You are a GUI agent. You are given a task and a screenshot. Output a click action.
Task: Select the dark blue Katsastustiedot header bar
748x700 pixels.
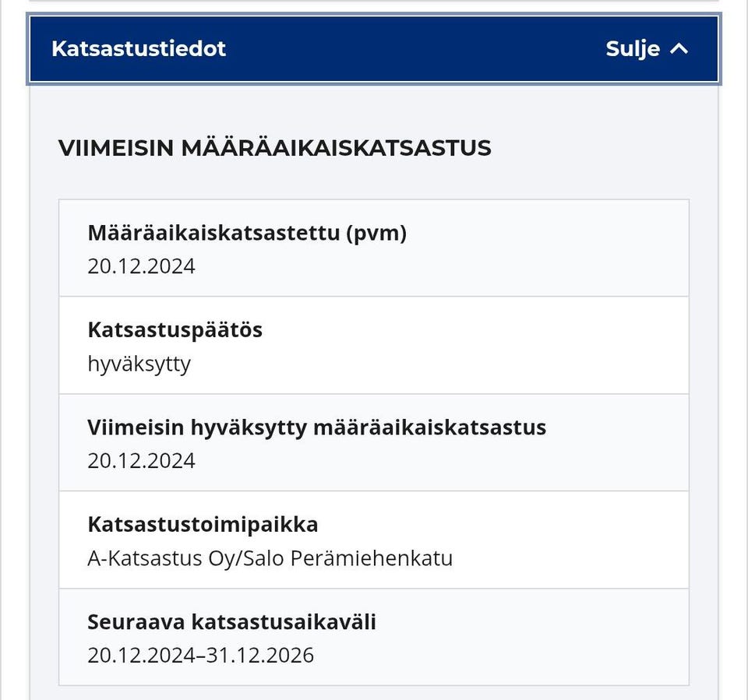pos(374,48)
